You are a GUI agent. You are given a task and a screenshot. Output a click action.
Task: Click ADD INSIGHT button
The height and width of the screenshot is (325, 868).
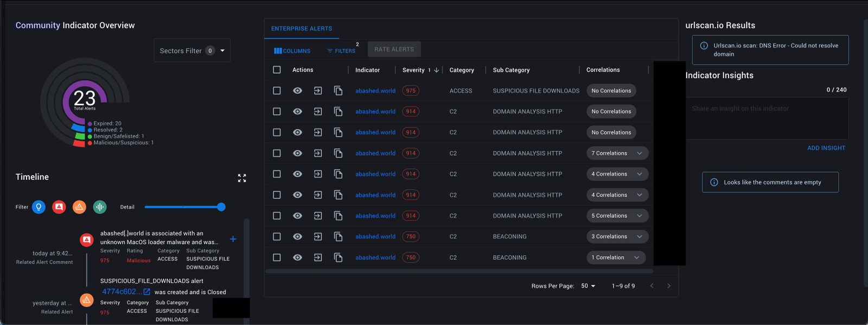(x=826, y=148)
